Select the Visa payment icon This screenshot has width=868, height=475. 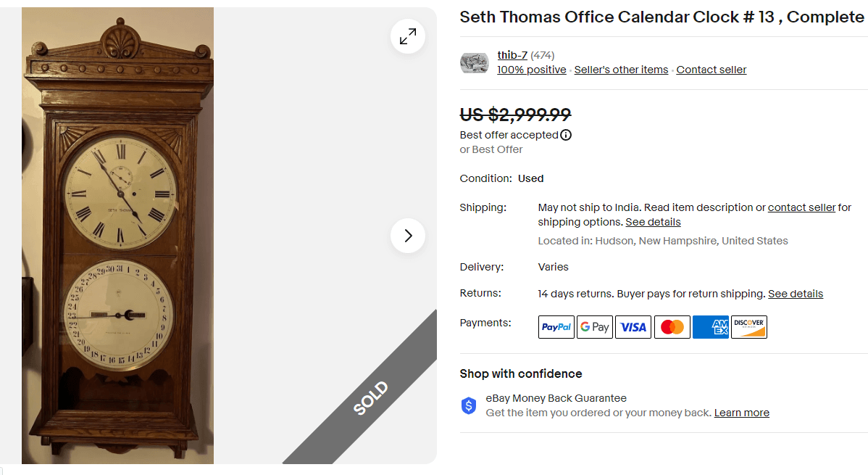[x=633, y=326]
